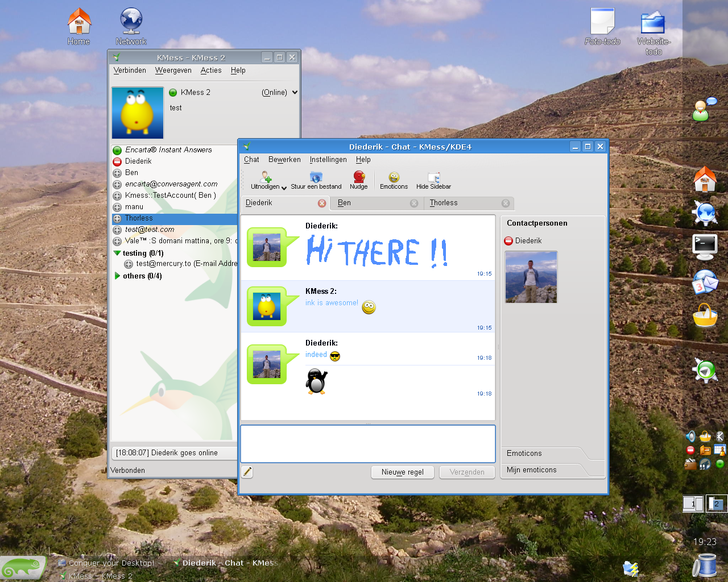Click the home folder panel icon
This screenshot has width=728, height=582.
(x=705, y=179)
